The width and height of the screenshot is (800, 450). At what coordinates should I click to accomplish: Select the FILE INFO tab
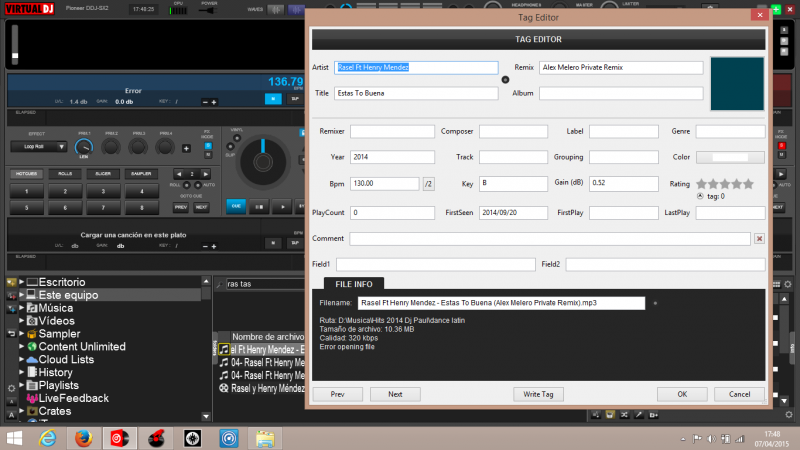pos(354,284)
